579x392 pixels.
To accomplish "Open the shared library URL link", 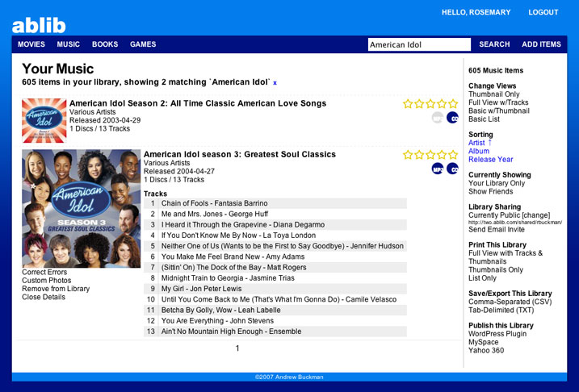I will click(x=515, y=223).
